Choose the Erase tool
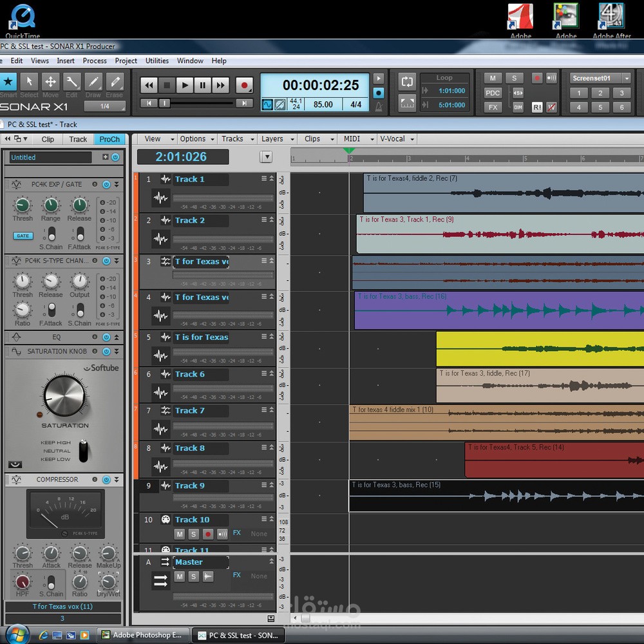Image resolution: width=644 pixels, height=644 pixels. (x=115, y=82)
